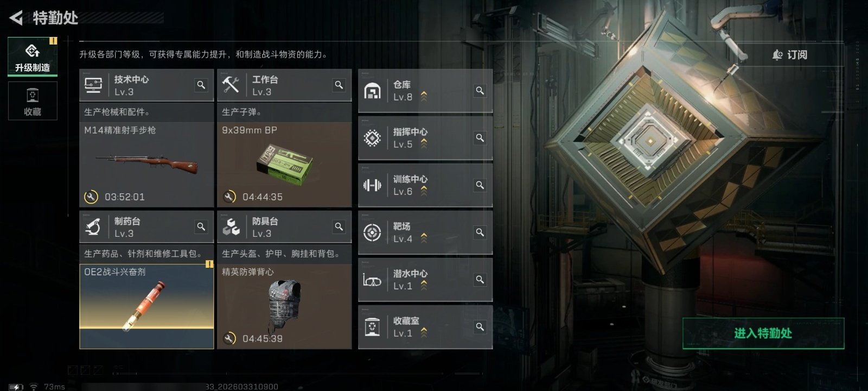Click the upgrade arrow on 靶场
868x391 pixels.
coord(424,238)
